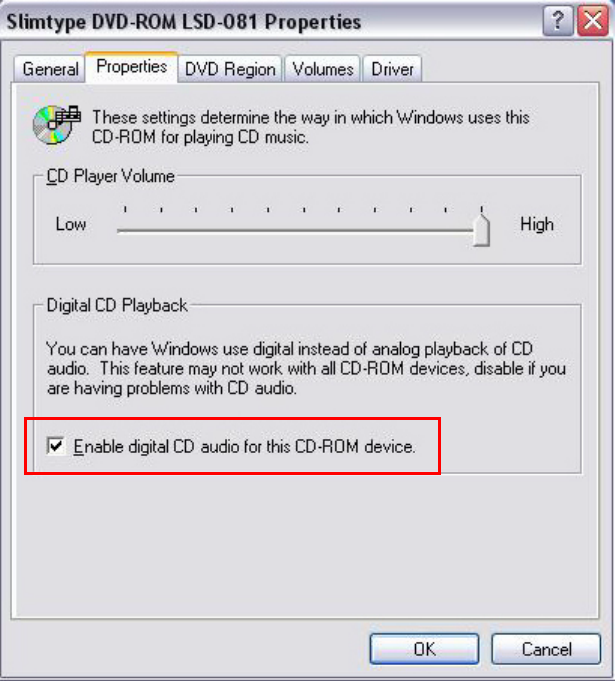Confirm settings with the OK button
Viewport: 615px width, 681px height.
(424, 649)
